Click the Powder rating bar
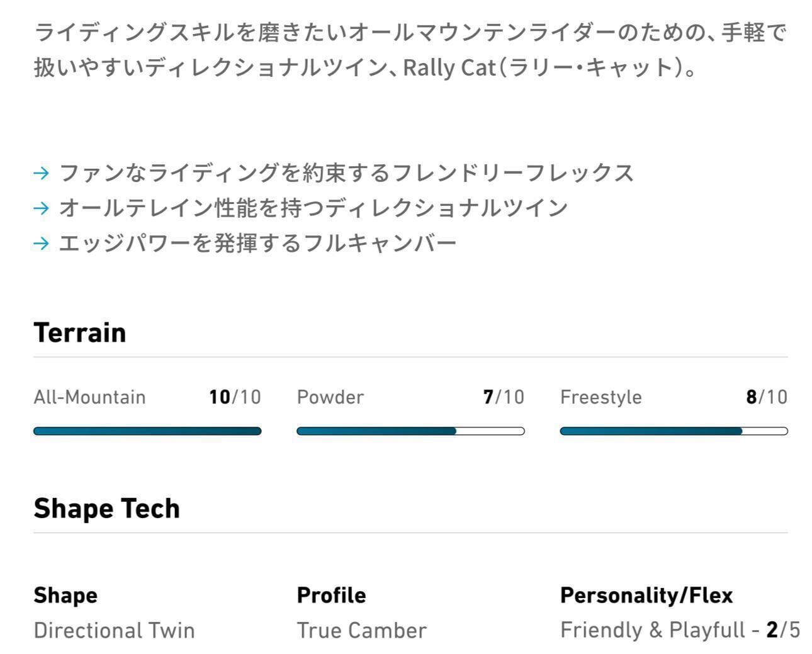The height and width of the screenshot is (654, 812). [410, 431]
